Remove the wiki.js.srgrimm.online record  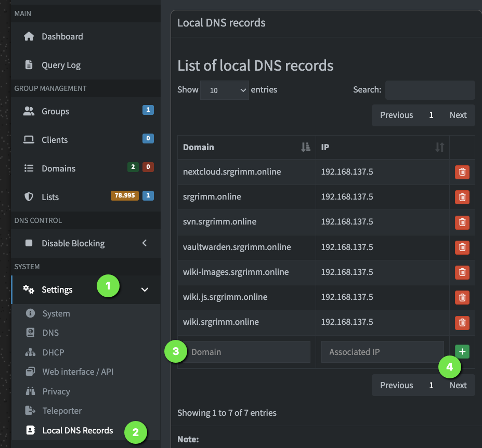462,297
